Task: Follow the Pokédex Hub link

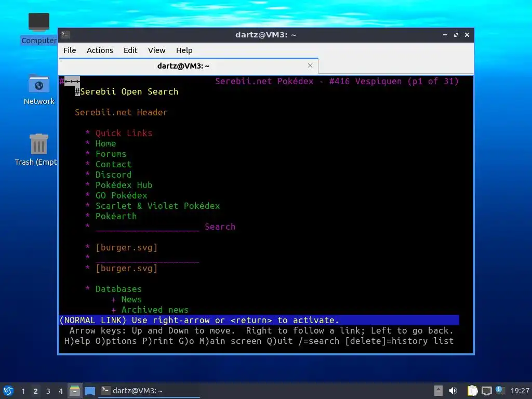Action: tap(124, 185)
